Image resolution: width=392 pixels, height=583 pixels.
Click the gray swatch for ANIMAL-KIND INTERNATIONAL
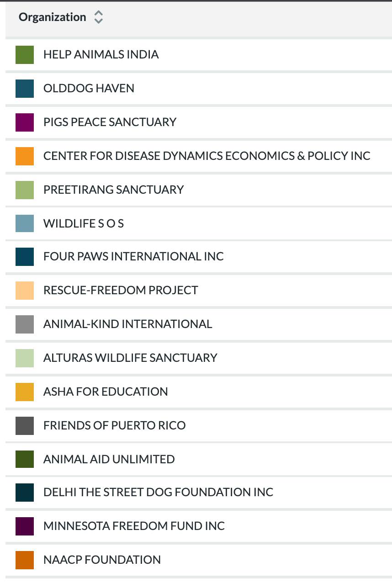(x=25, y=324)
